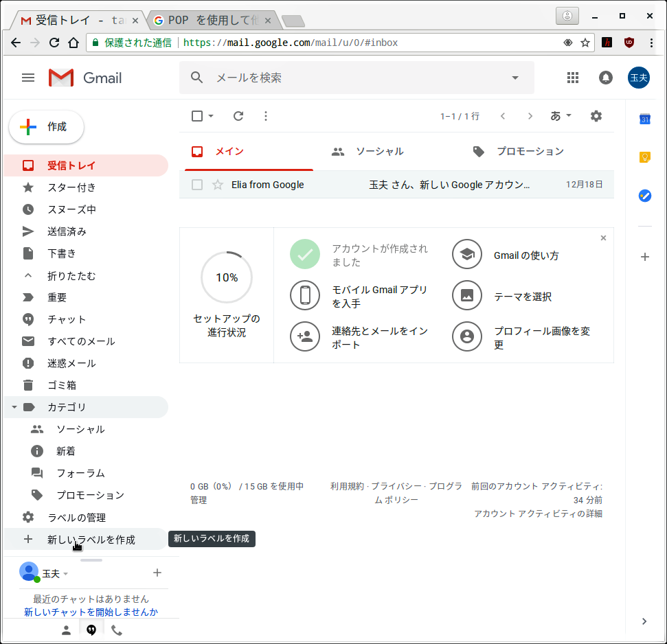The width and height of the screenshot is (667, 644).
Task: Click the 10% setup progress circle
Action: [x=227, y=277]
